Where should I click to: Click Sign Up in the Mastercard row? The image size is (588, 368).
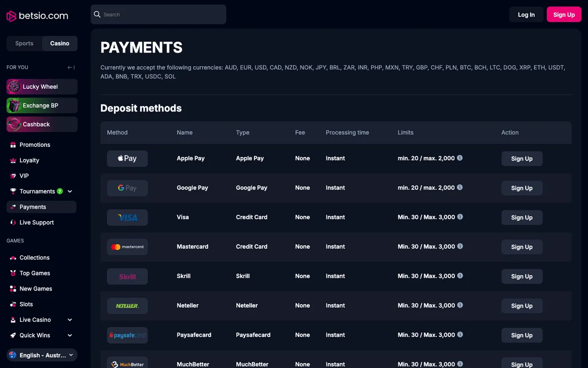pyautogui.click(x=522, y=247)
